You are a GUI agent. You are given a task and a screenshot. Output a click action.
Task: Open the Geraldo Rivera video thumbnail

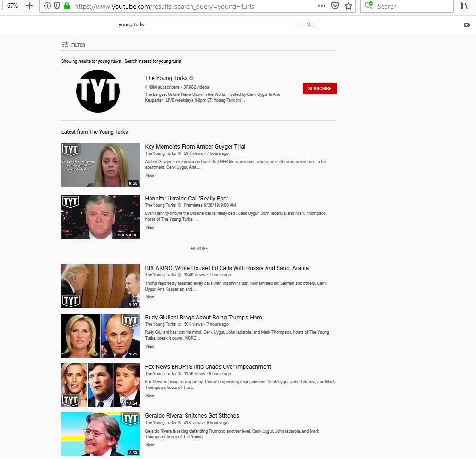click(101, 434)
